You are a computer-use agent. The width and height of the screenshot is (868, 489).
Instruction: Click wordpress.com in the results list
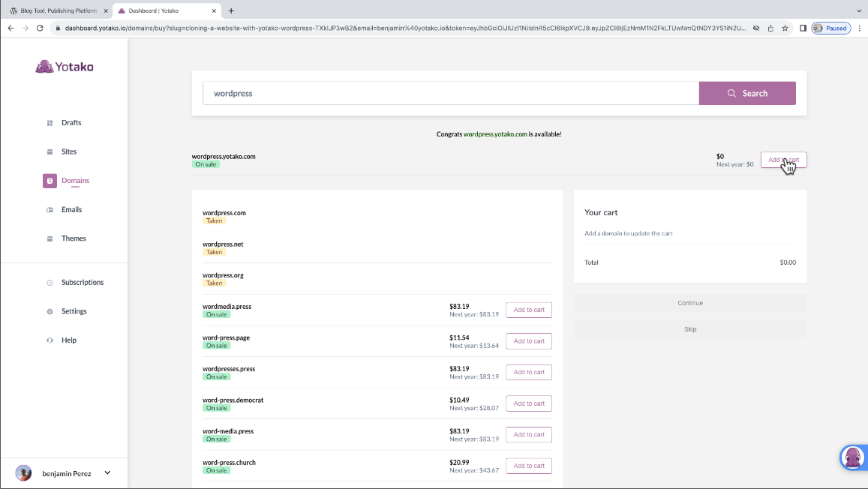pyautogui.click(x=224, y=213)
